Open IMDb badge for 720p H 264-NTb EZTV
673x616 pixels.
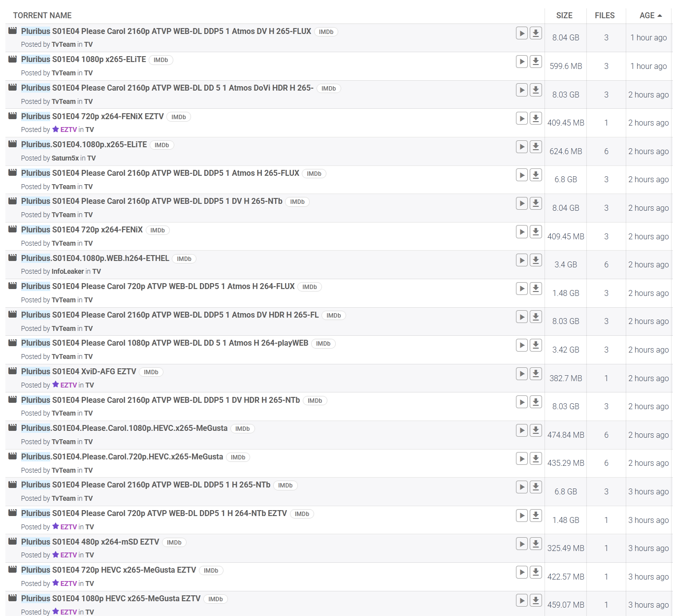[302, 514]
